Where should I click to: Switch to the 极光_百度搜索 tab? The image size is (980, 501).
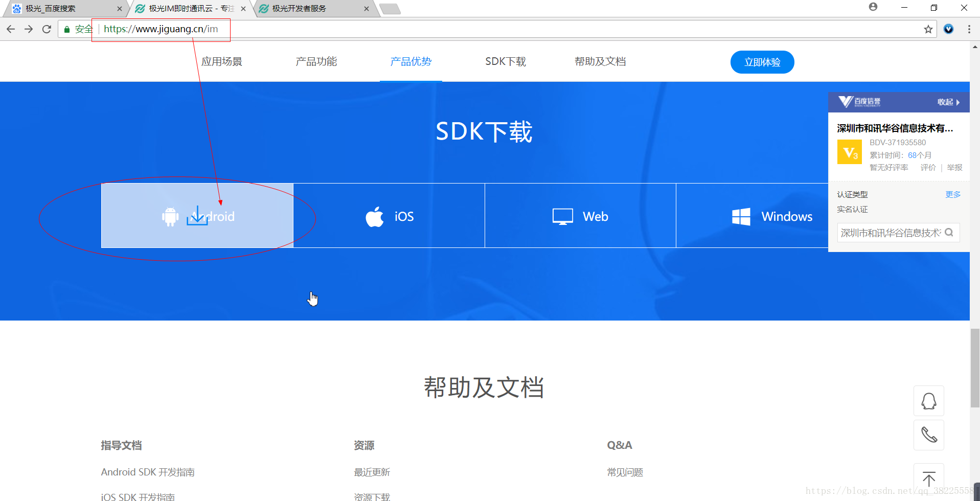tap(65, 9)
